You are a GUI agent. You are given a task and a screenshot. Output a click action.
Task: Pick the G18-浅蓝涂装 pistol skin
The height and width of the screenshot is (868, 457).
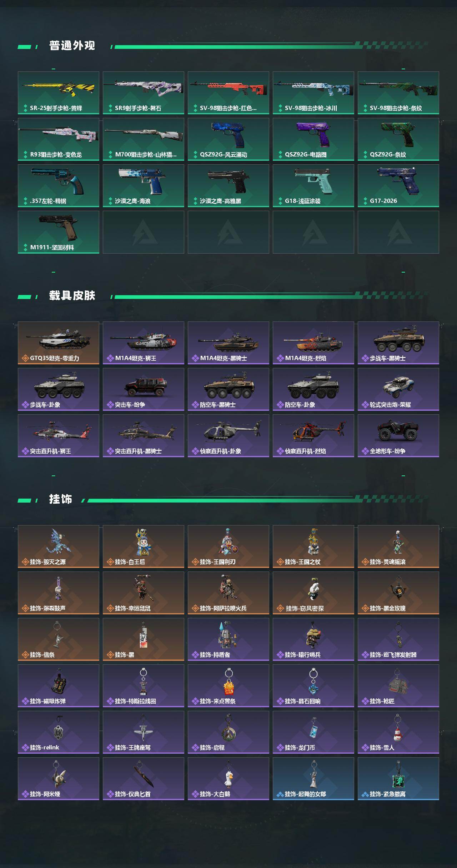(313, 186)
